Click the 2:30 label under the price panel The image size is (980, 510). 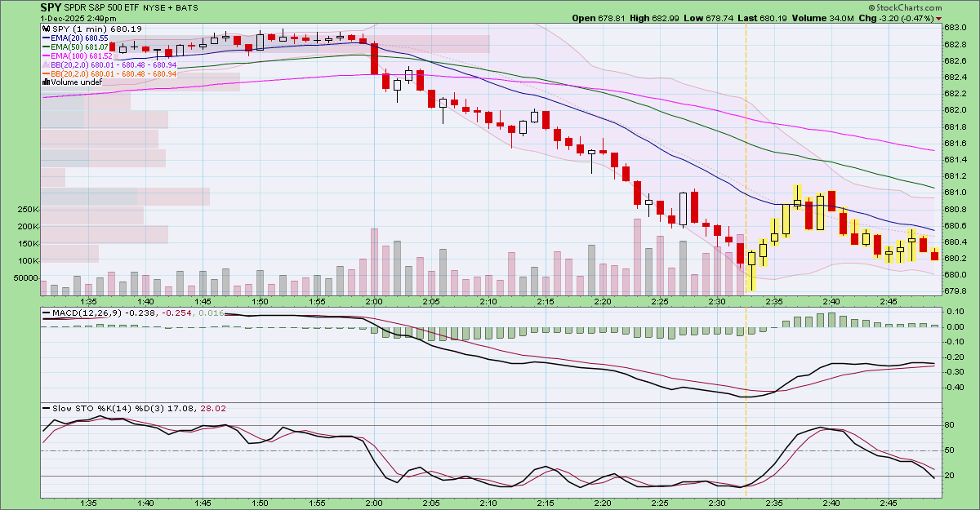click(x=718, y=302)
